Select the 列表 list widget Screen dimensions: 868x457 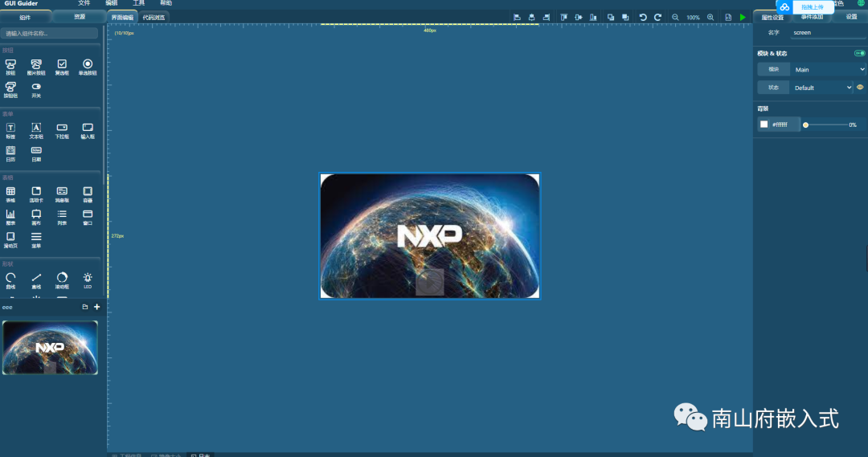pos(62,217)
